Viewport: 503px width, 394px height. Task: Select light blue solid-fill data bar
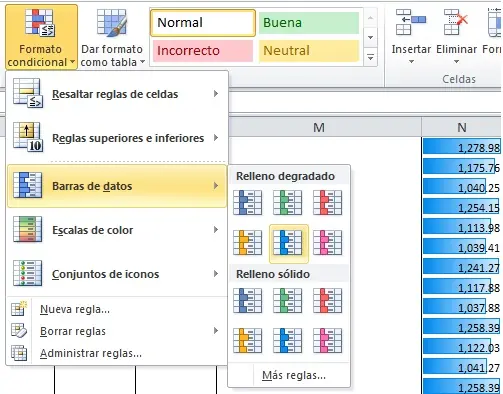[x=288, y=340]
